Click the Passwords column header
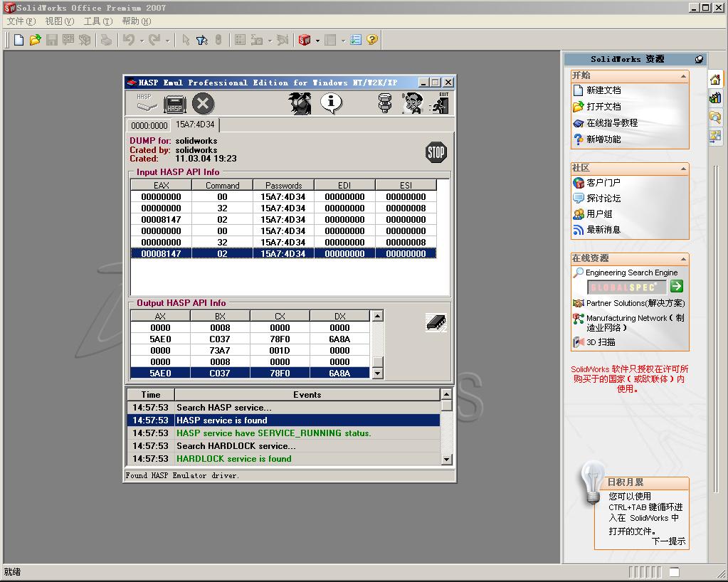 coord(284,185)
